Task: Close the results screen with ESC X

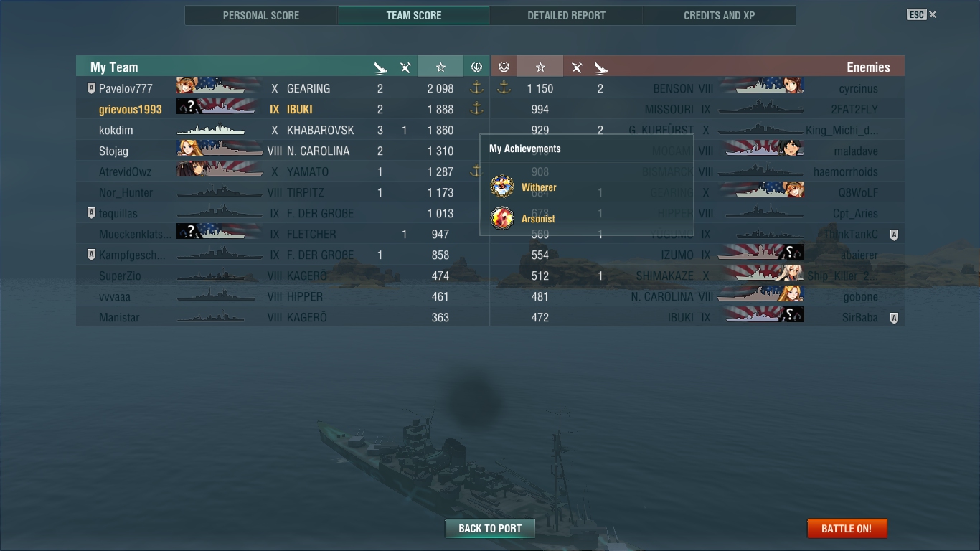Action: tap(922, 14)
